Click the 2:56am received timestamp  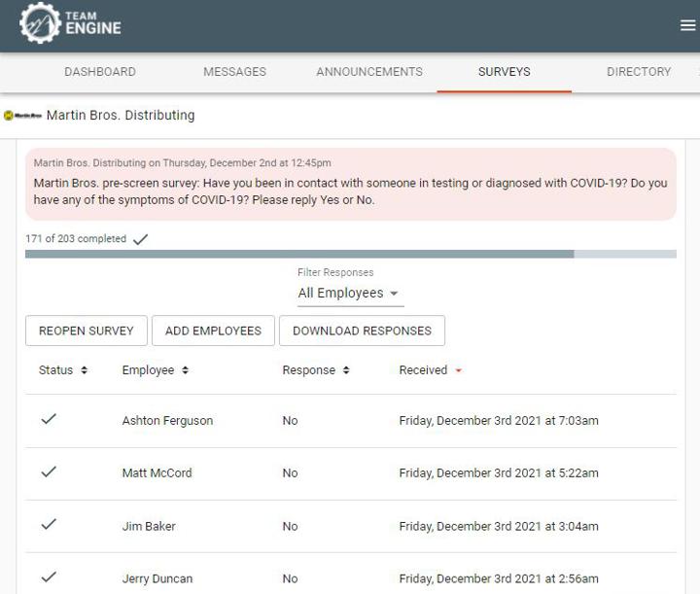point(499,578)
